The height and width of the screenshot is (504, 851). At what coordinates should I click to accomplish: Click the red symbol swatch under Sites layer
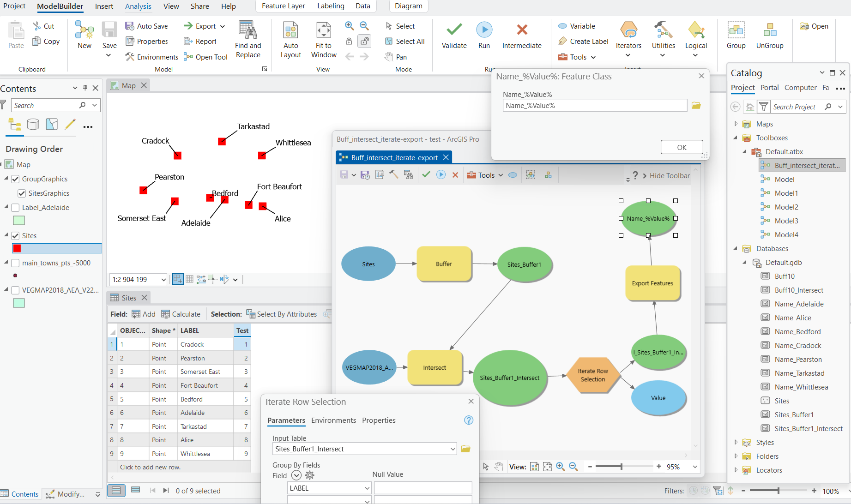17,248
